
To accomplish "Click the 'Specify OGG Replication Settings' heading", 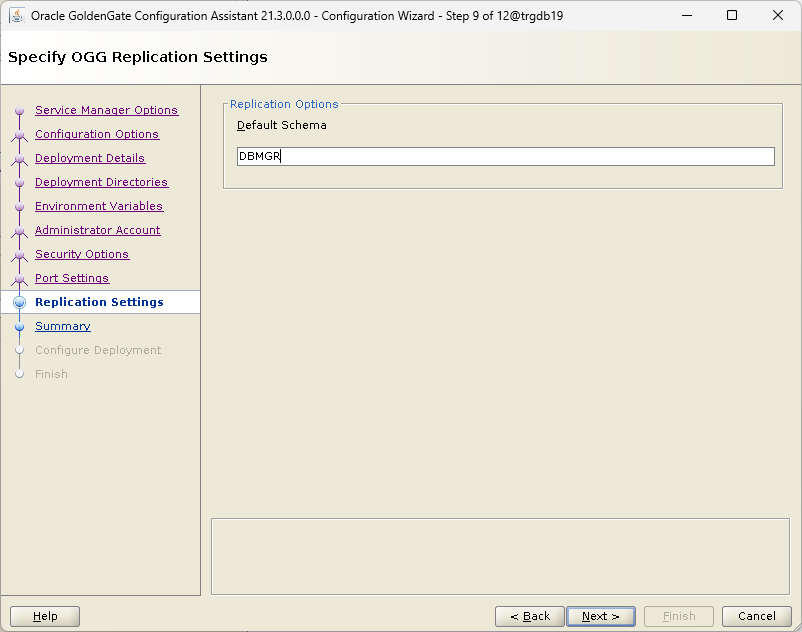I will tap(138, 57).
